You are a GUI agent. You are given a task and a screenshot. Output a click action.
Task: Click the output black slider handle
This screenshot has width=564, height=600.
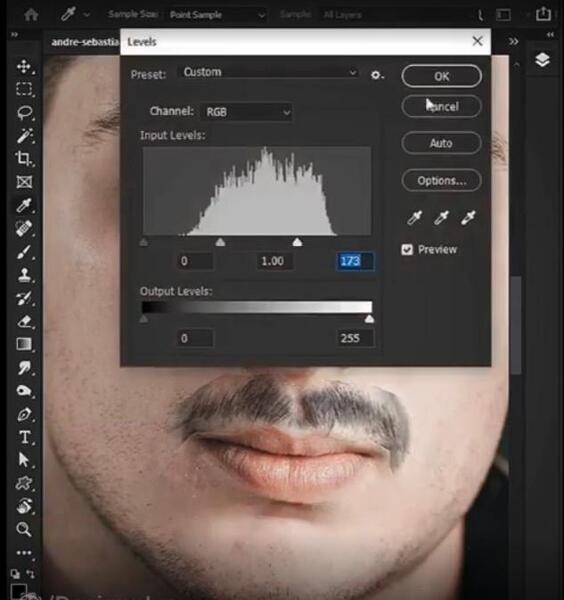click(x=144, y=319)
